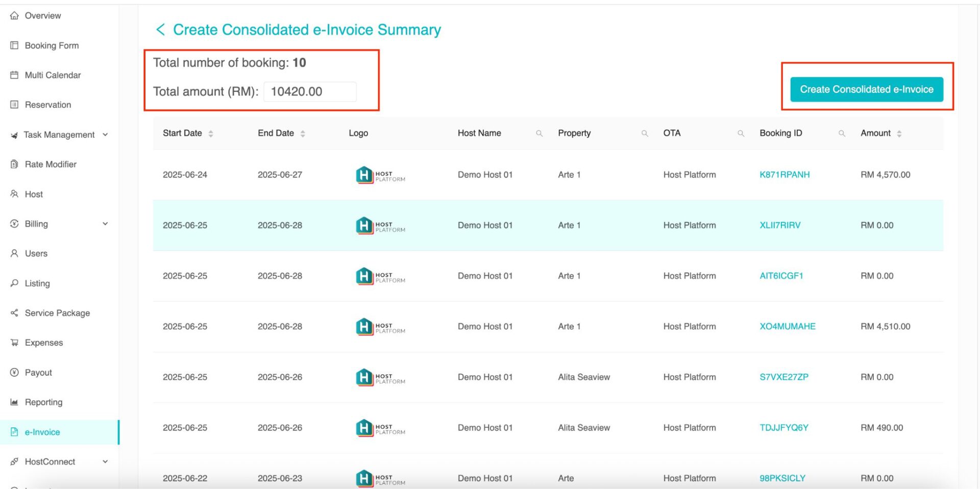Click the HostConnect plug icon
The height and width of the screenshot is (489, 980).
tap(14, 461)
